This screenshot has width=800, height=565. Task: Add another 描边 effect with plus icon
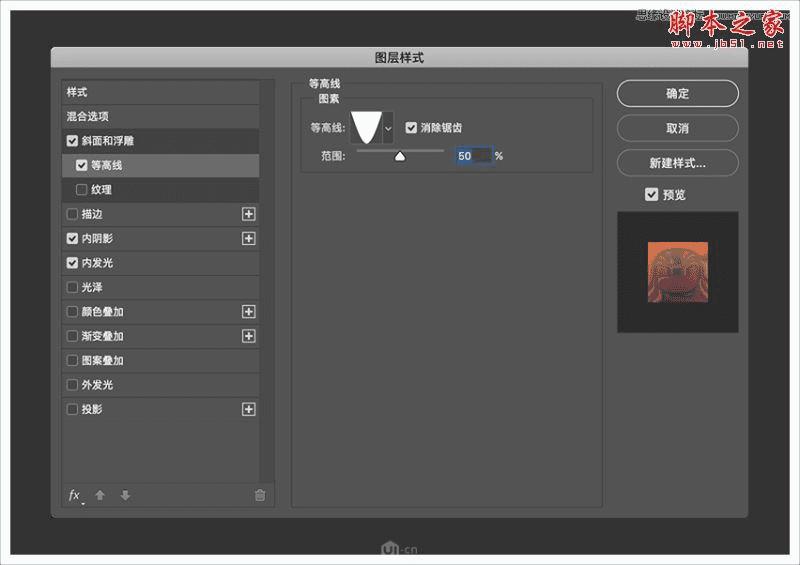[x=248, y=214]
